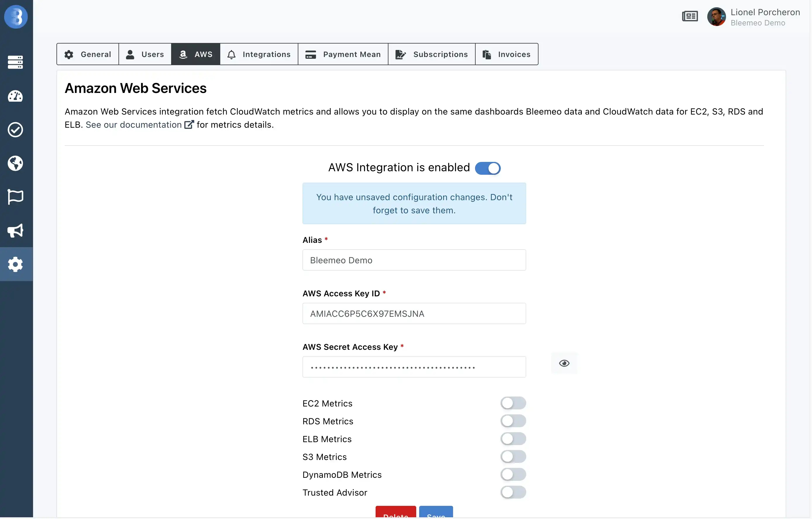Select the AWS tab
The image size is (812, 519).
tap(196, 54)
